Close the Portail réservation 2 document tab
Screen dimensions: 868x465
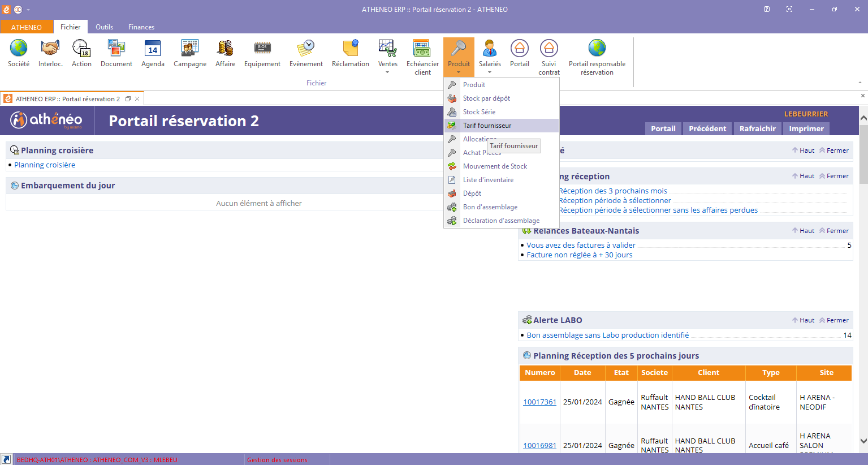137,99
